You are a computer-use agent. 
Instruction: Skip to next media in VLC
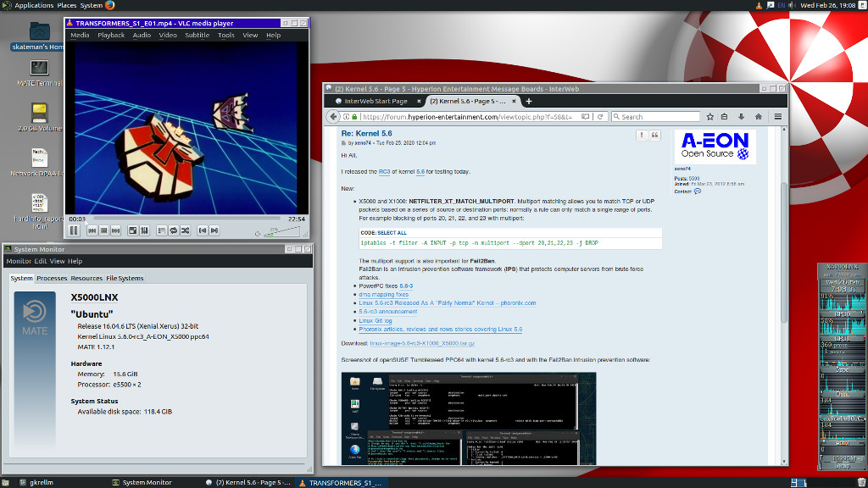pos(115,230)
